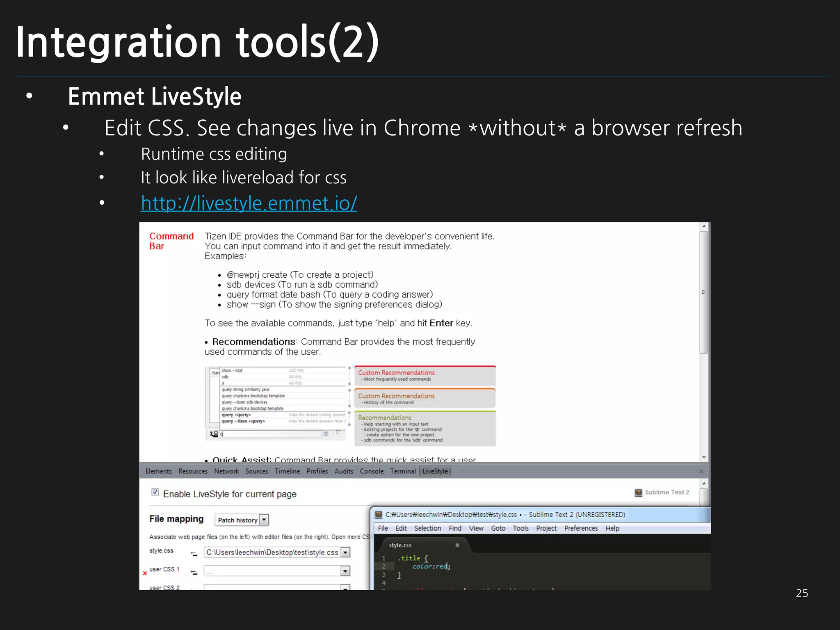Screen dimensions: 840x630
Task: Click line number 3 in editor gutter
Action: coord(383,575)
